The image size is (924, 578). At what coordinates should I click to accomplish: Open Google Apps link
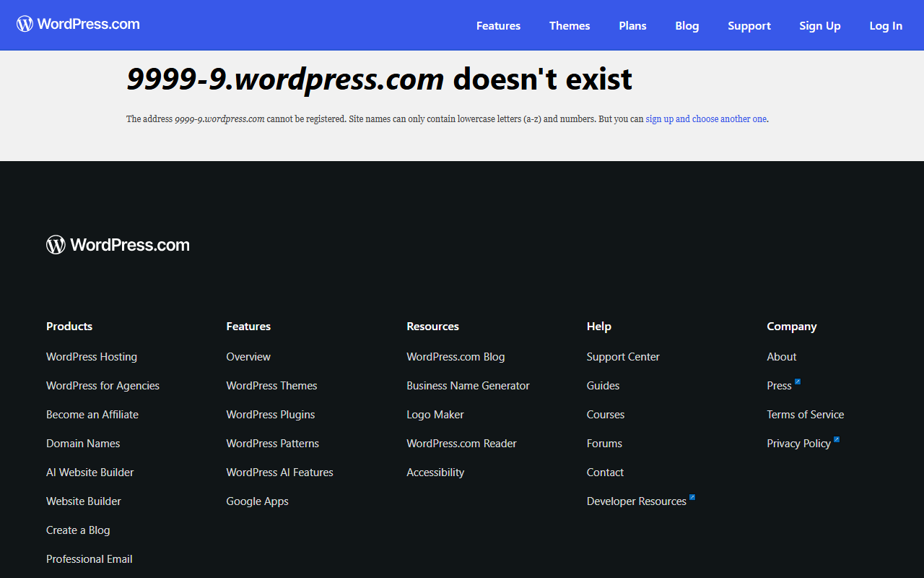[257, 501]
